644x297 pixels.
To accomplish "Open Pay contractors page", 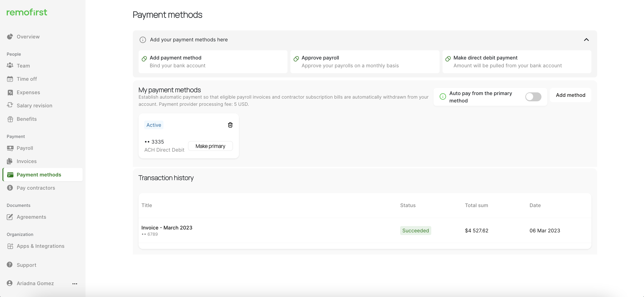I will [43, 188].
